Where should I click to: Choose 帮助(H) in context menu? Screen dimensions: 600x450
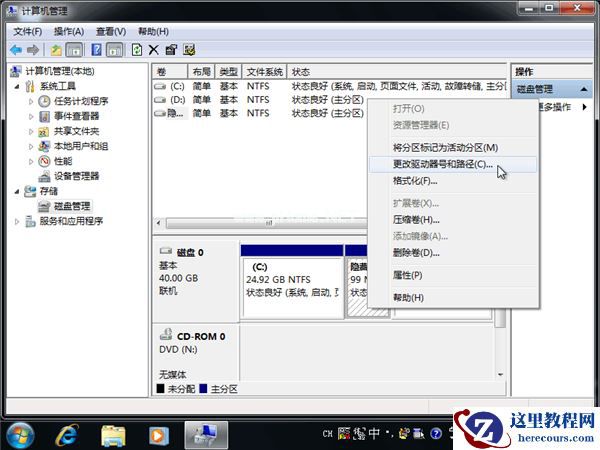point(452,298)
